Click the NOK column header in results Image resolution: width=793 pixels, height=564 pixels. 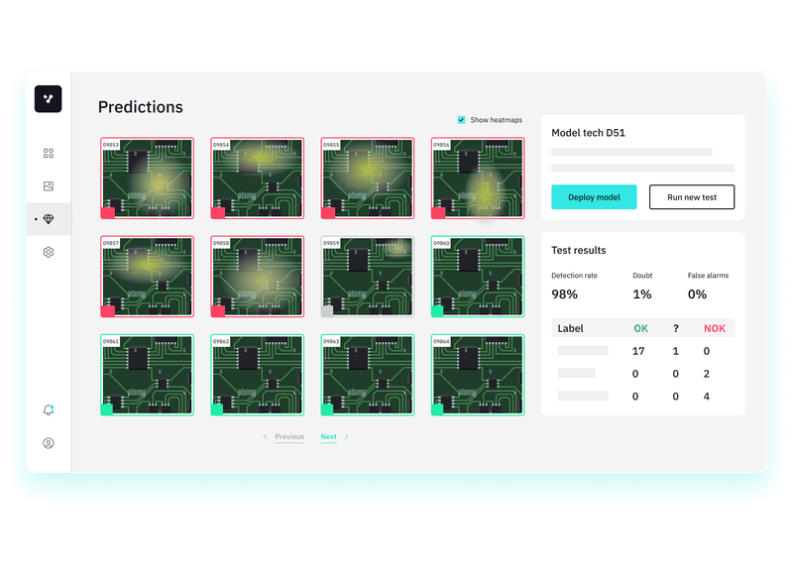(x=714, y=328)
